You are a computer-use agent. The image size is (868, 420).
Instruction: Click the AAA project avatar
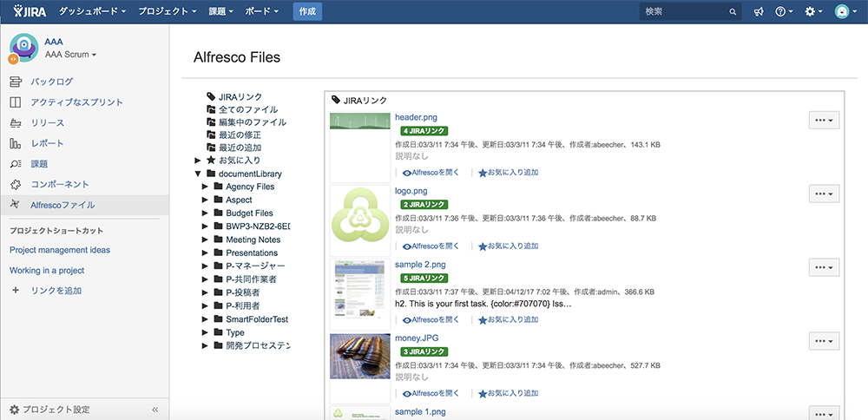pyautogui.click(x=23, y=48)
